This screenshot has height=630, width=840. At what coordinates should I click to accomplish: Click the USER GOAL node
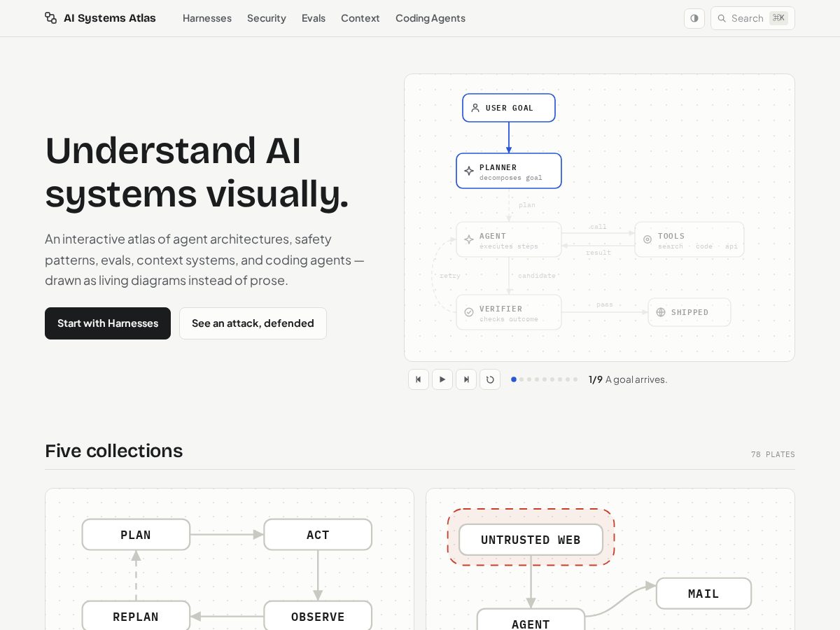coord(509,108)
